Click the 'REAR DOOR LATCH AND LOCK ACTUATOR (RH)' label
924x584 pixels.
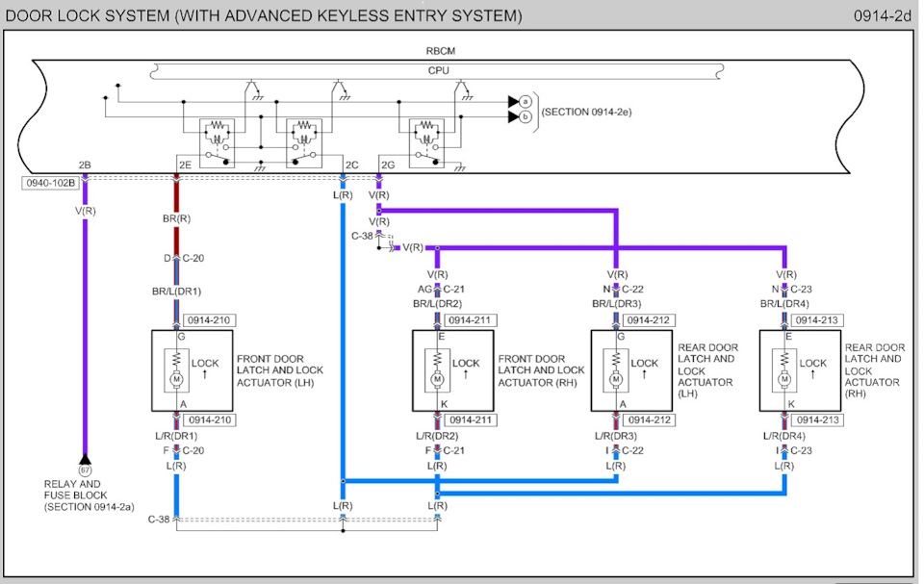pyautogui.click(x=875, y=370)
